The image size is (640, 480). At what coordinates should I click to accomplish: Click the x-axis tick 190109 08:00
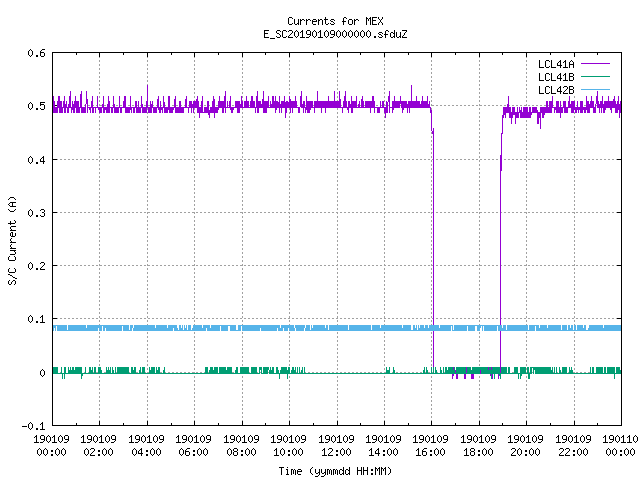point(241,446)
